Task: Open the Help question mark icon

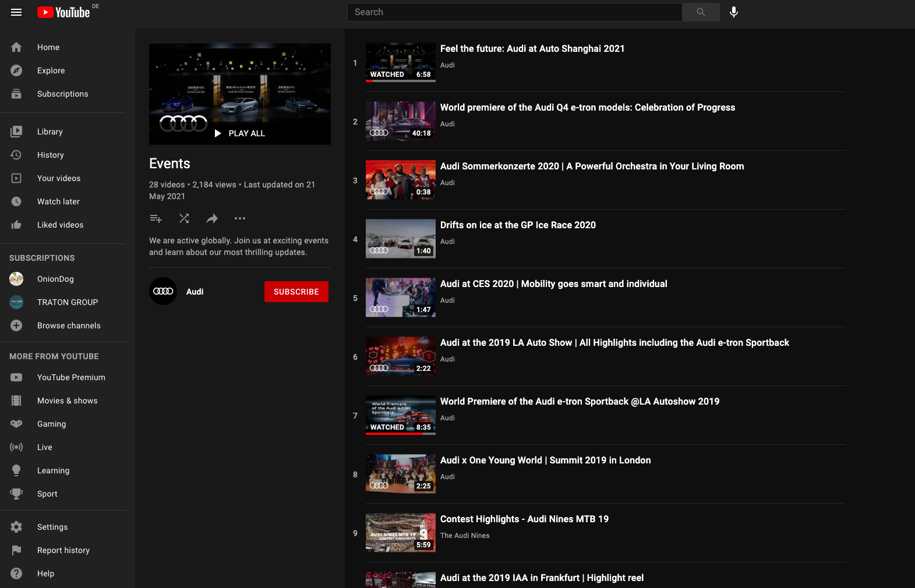Action: pos(16,573)
